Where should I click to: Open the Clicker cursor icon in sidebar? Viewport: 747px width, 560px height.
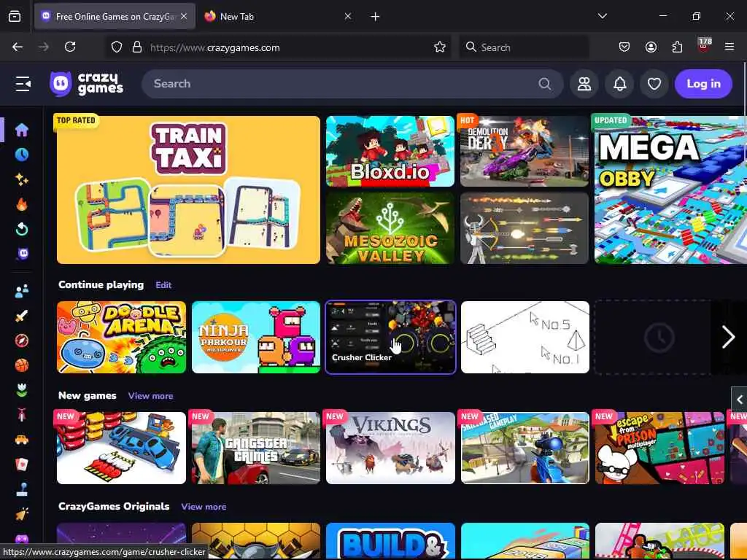point(21,514)
